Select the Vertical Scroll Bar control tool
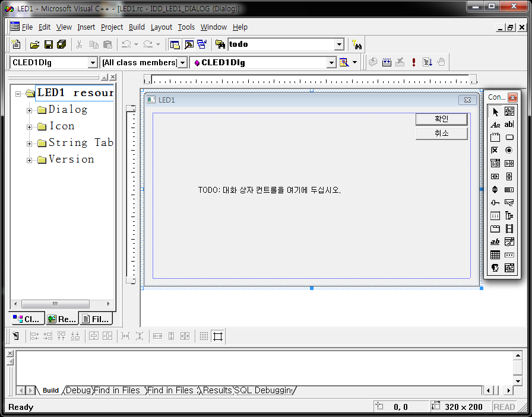The width and height of the screenshot is (532, 417). pyautogui.click(x=509, y=176)
